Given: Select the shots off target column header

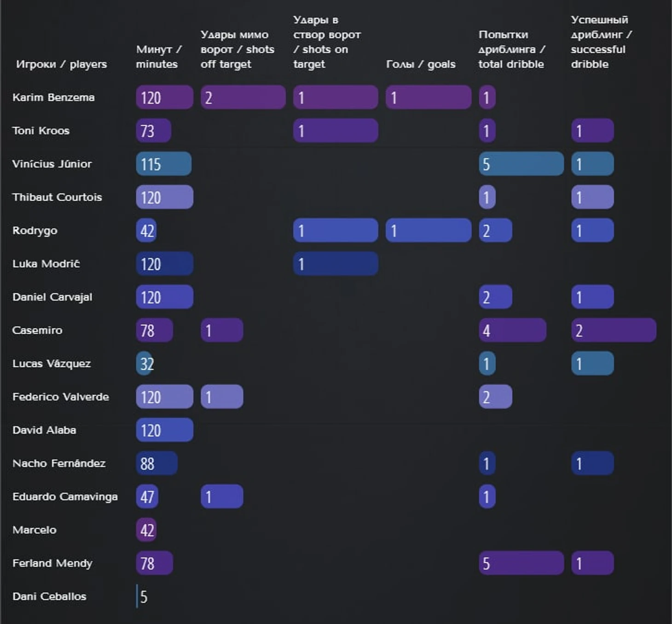Looking at the screenshot, I should pos(237,49).
